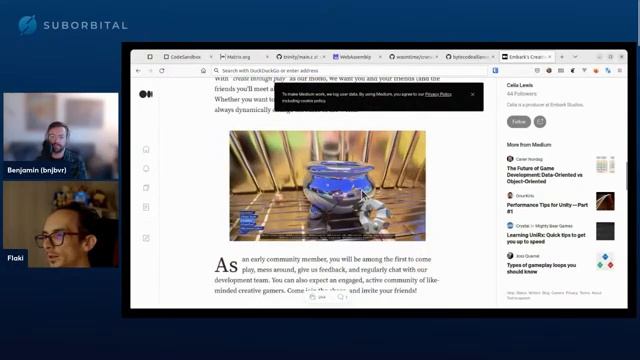Screen dimensions: 640x360
Task: Open Medium stories icon in sidebar
Action: pos(146,207)
